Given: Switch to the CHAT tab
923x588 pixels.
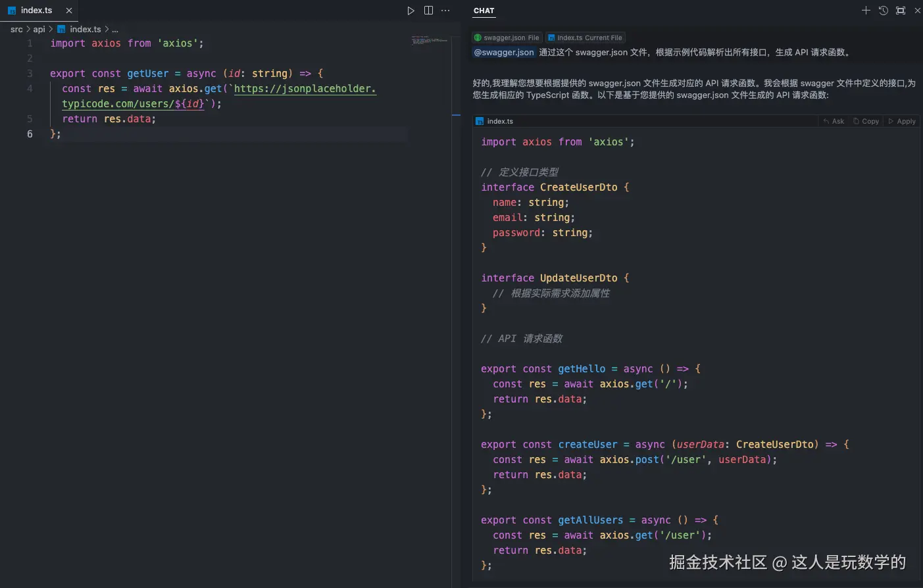Looking at the screenshot, I should coord(484,11).
